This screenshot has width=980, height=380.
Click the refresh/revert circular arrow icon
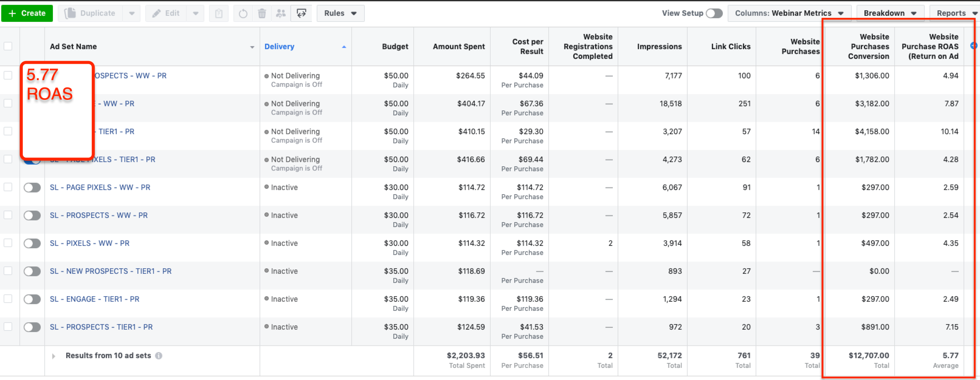(x=243, y=14)
